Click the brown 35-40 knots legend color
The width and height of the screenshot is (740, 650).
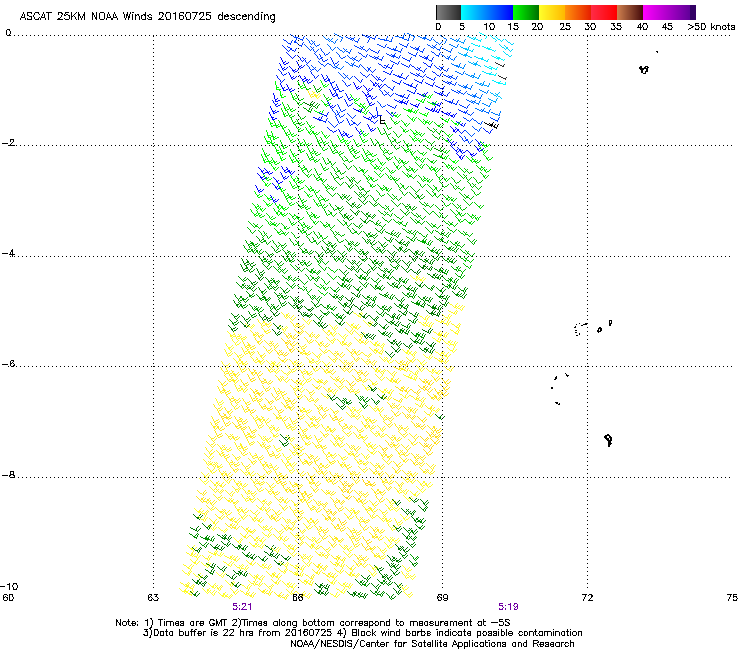coord(630,12)
